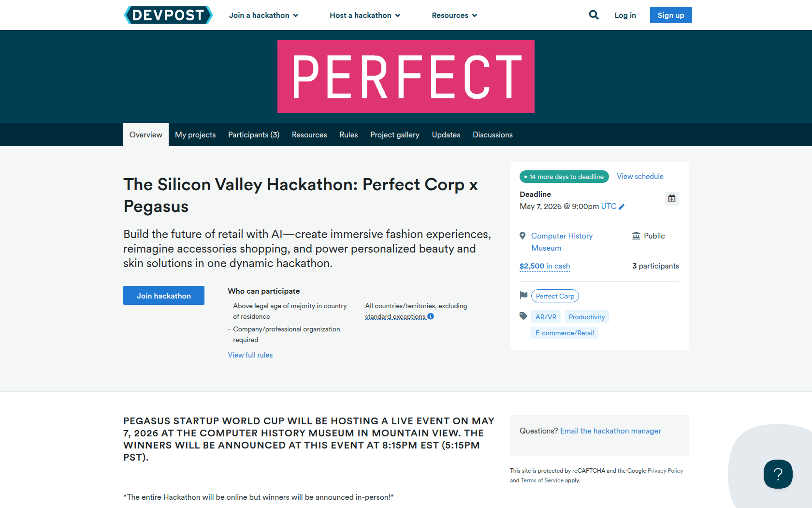
Task: Click the pencil icon to edit timezone
Action: pos(622,207)
